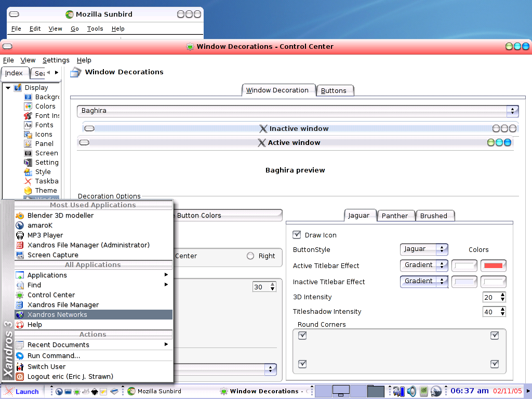The height and width of the screenshot is (399, 532).
Task: Expand the Recent Documents submenu
Action: pyautogui.click(x=94, y=344)
